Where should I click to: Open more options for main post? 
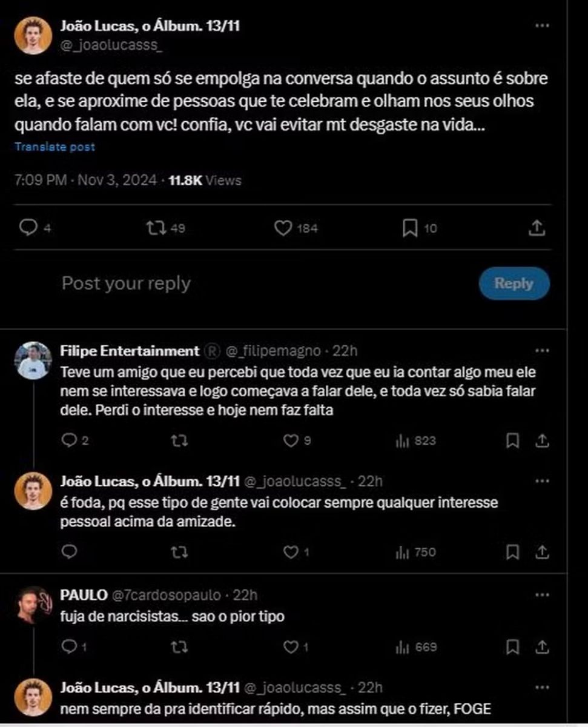pos(543,26)
